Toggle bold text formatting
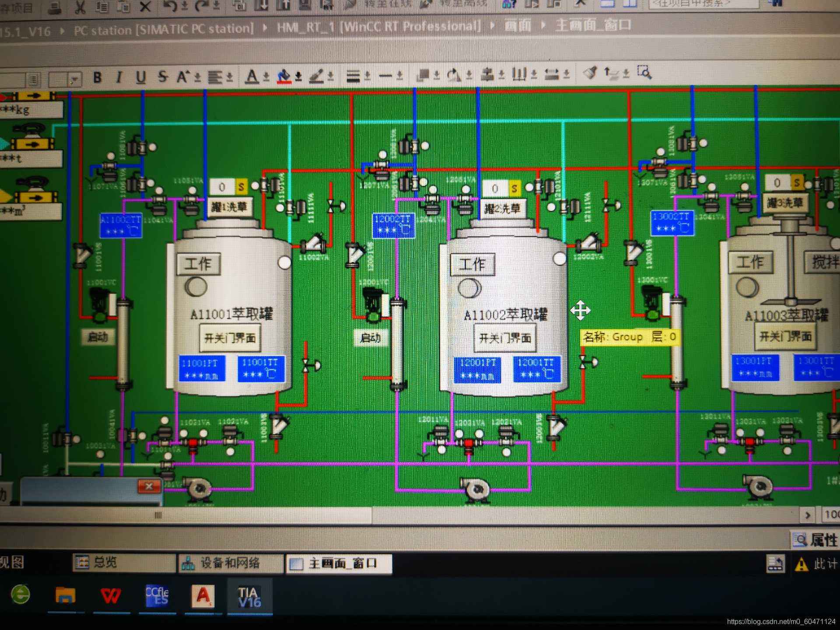 98,77
